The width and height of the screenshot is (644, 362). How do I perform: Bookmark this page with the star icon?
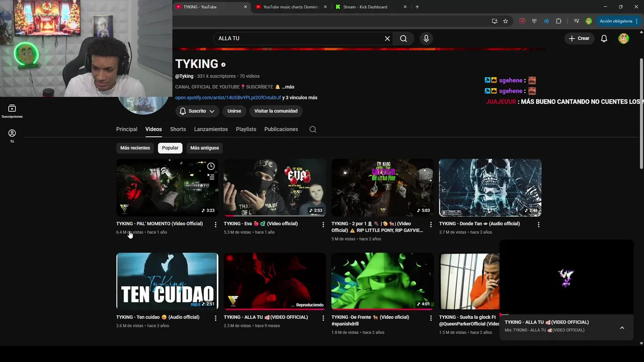(506, 21)
